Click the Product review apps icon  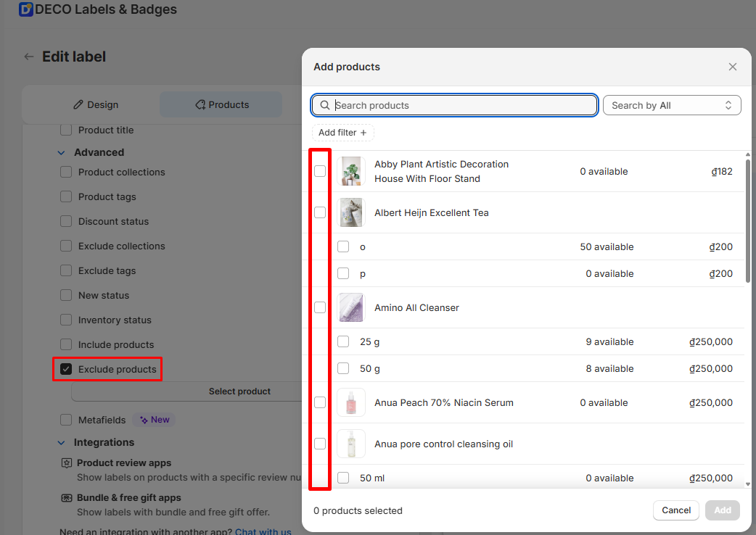(67, 463)
